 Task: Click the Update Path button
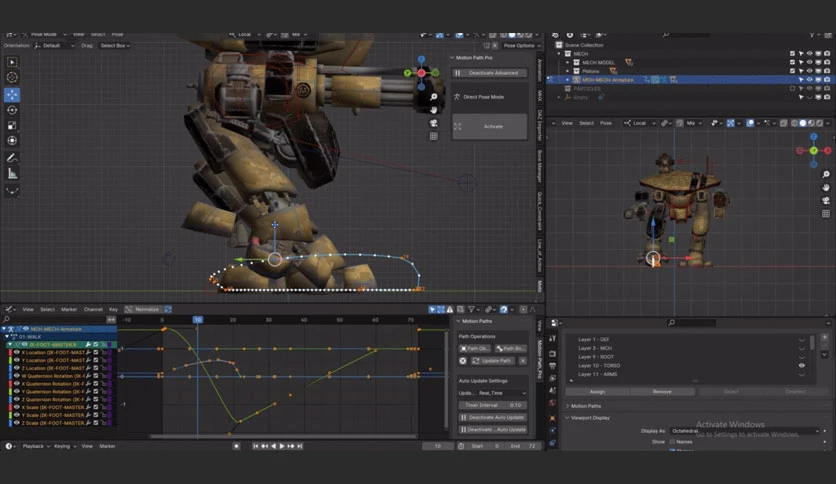tap(492, 361)
